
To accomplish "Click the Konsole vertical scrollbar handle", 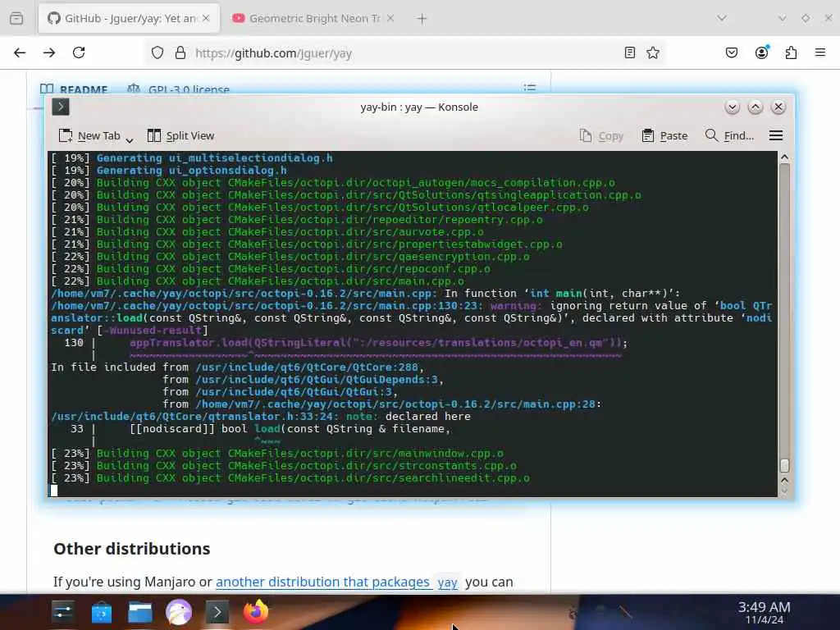I will 785,466.
